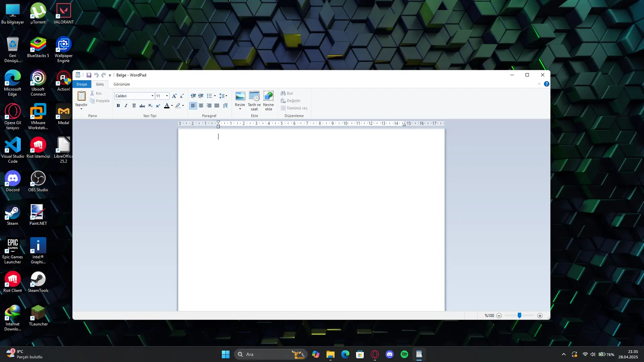Select the Paint.NET desktop shortcut
Viewport: 644px width, 362px height.
[38, 215]
